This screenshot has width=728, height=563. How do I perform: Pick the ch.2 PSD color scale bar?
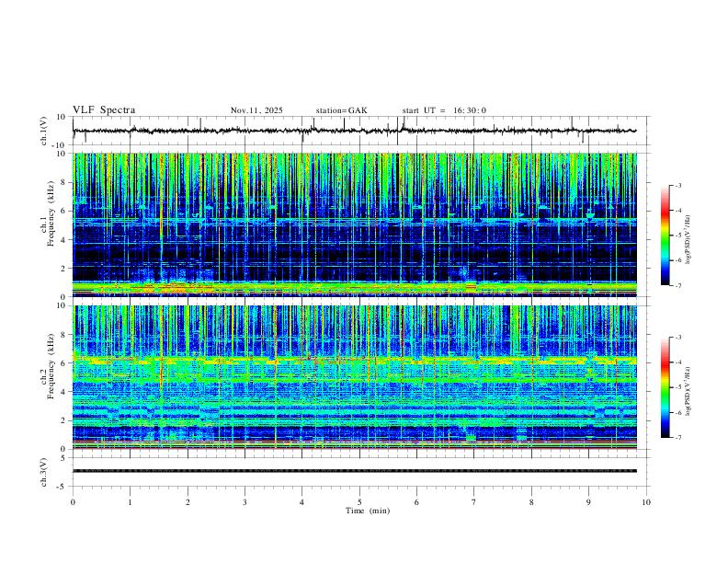tap(665, 387)
